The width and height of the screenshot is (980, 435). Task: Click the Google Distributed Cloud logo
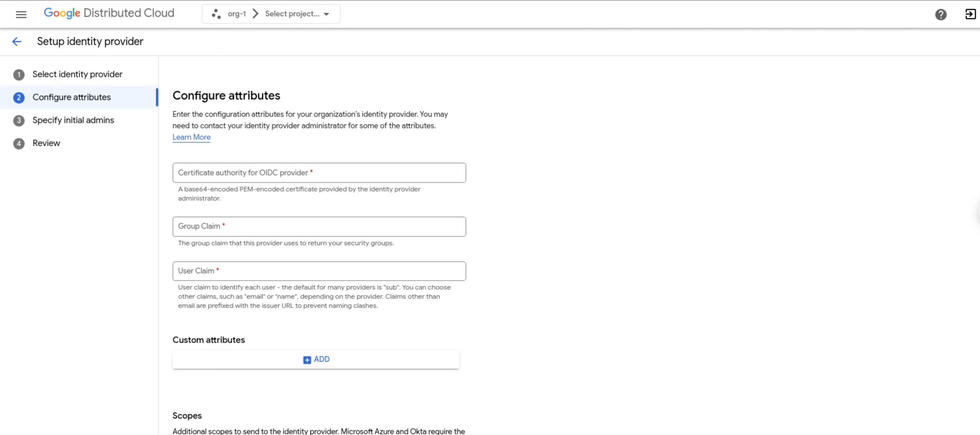(x=109, y=13)
